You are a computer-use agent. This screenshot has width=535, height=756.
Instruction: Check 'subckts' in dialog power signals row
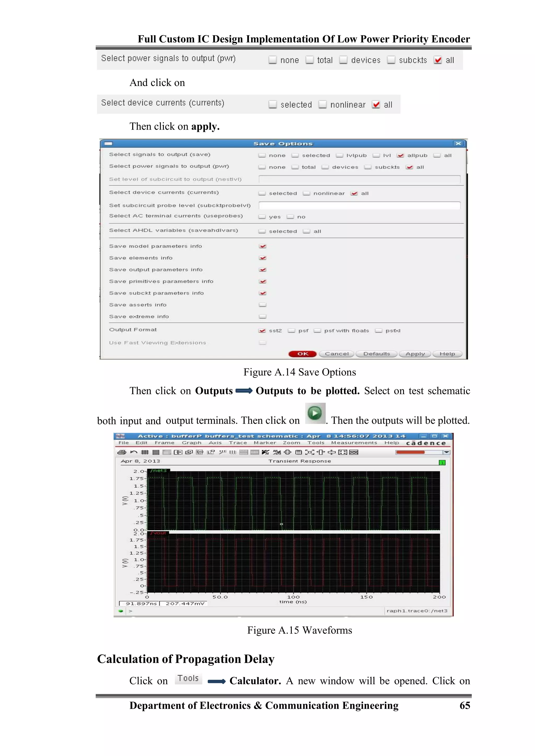click(368, 167)
